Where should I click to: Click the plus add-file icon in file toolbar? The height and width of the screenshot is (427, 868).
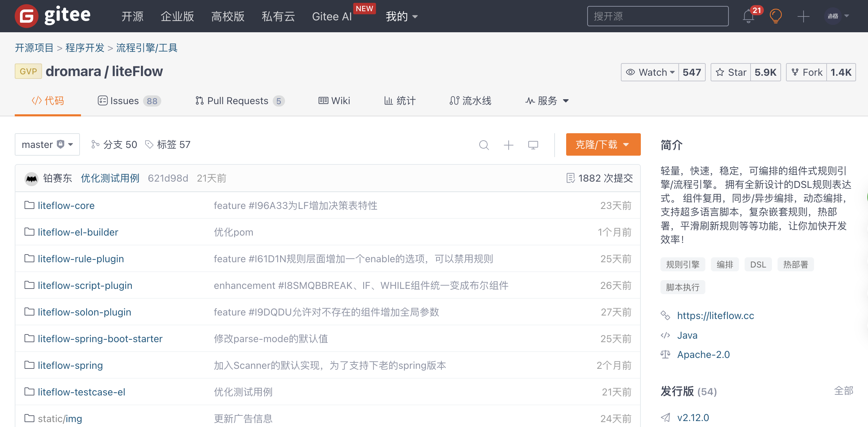coord(509,145)
